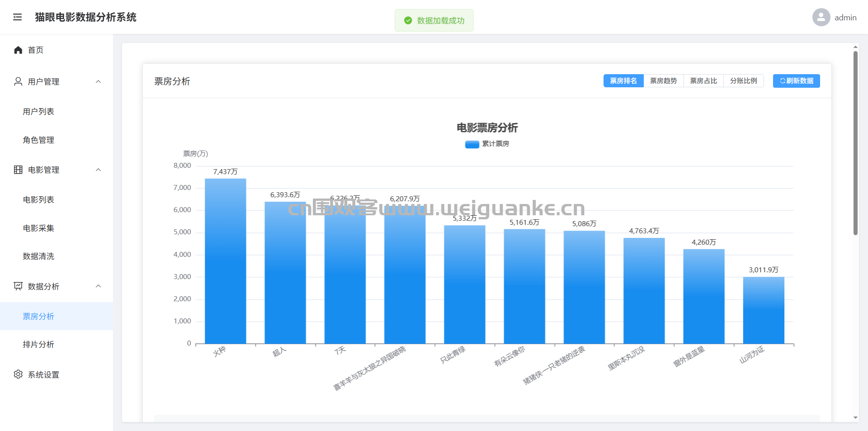Click the 7天 bar in chart

tap(345, 275)
